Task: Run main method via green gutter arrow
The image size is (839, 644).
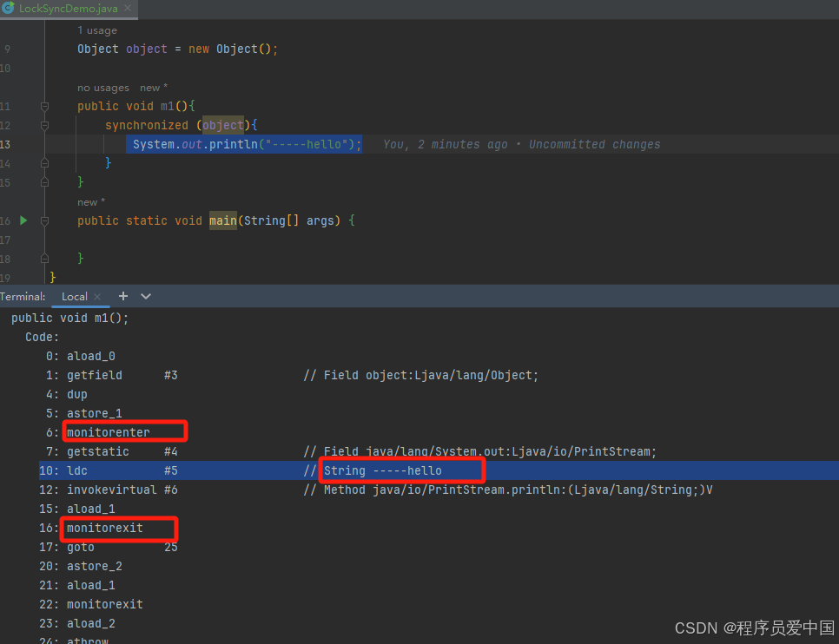Action: (x=23, y=220)
